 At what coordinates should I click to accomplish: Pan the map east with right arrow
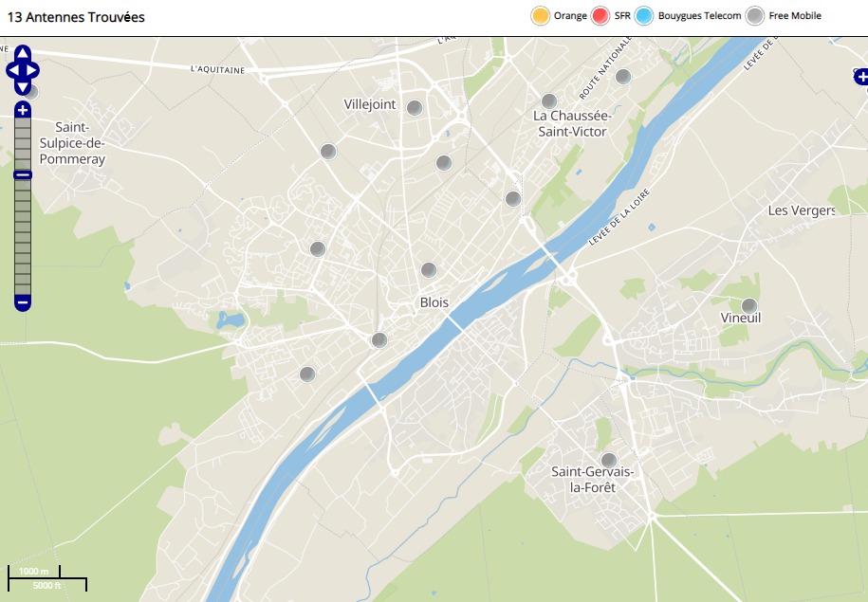tap(32, 71)
